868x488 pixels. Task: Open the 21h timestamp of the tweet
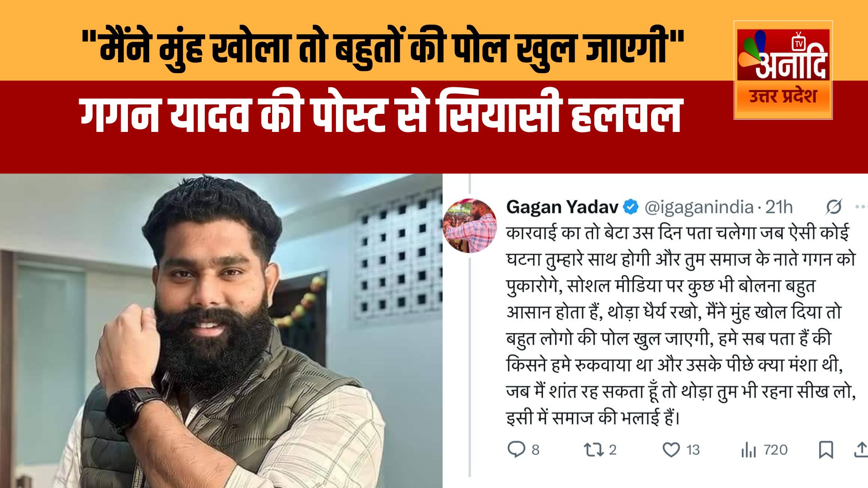[779, 207]
